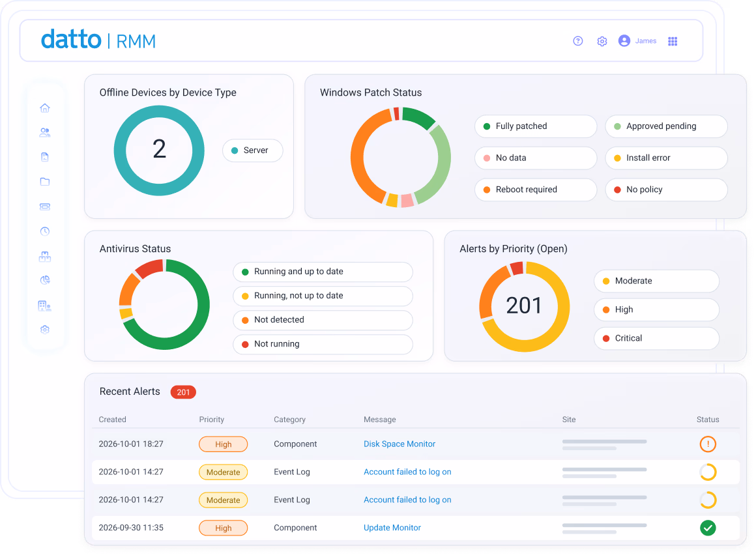The height and width of the screenshot is (557, 756).
Task: Open the users icon in the sidebar
Action: (x=45, y=132)
